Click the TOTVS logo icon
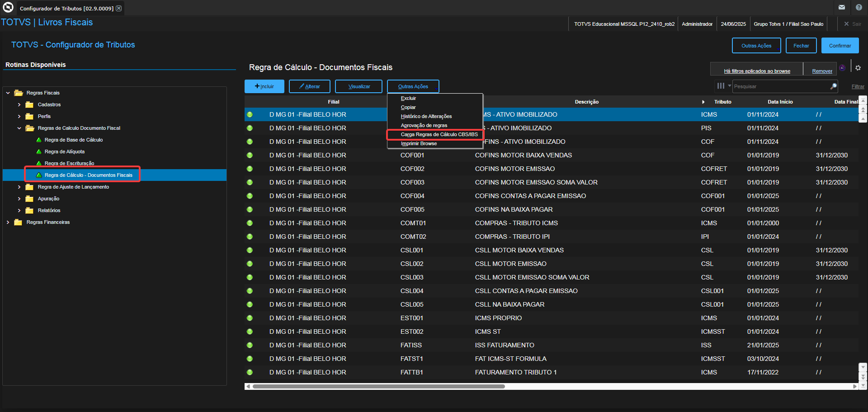This screenshot has width=868, height=412. pyautogui.click(x=8, y=8)
